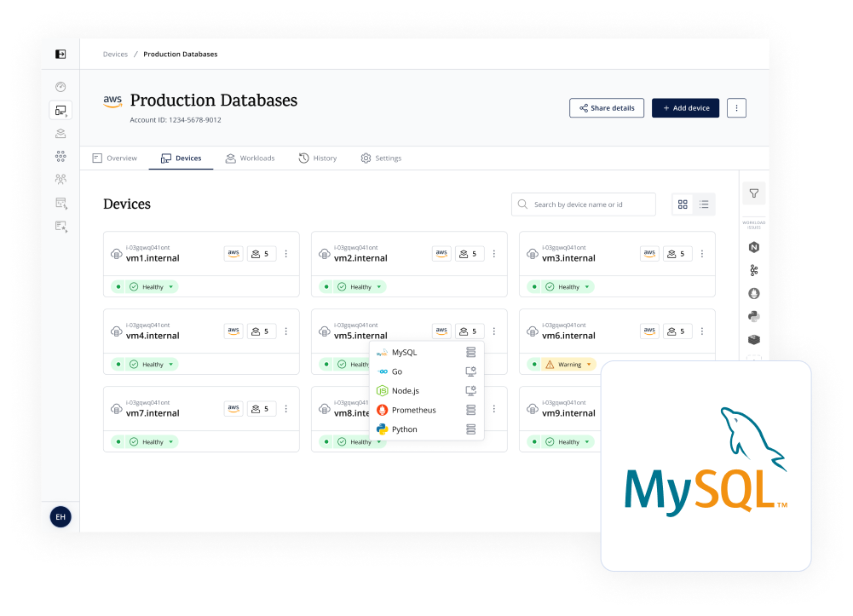Click vm4.internal device name
Viewport: 853px width, 616px height.
153,336
